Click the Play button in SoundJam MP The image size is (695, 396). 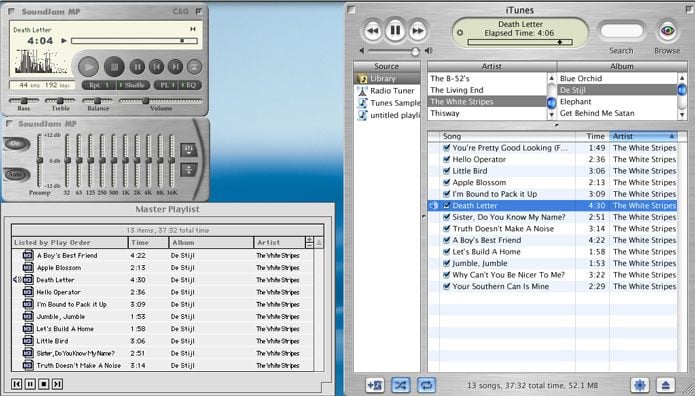click(88, 67)
